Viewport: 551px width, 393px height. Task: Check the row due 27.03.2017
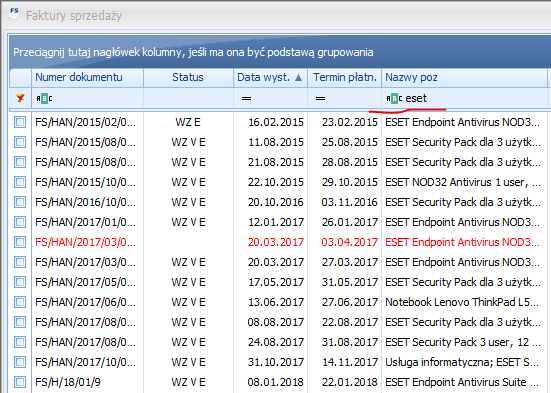point(20,262)
